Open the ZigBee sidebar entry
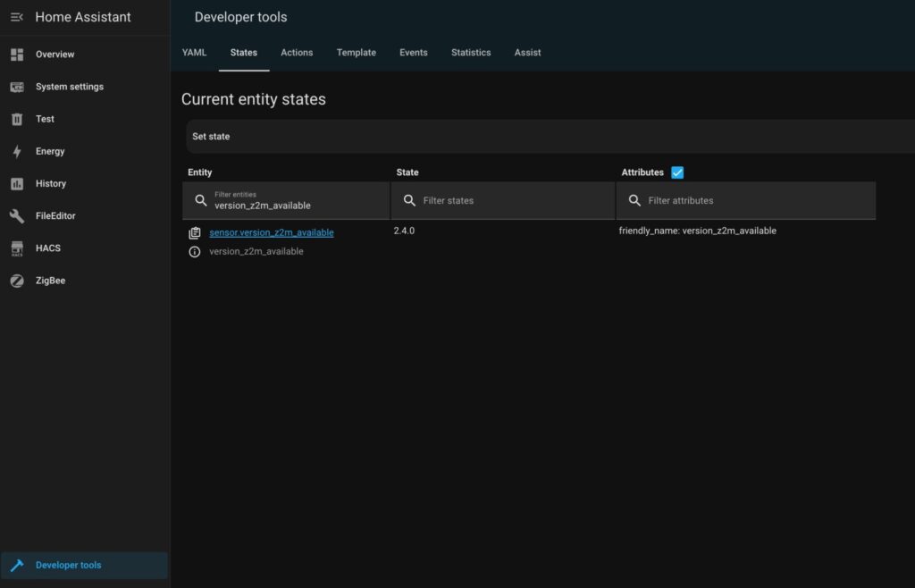The height and width of the screenshot is (588, 915). pos(85,281)
